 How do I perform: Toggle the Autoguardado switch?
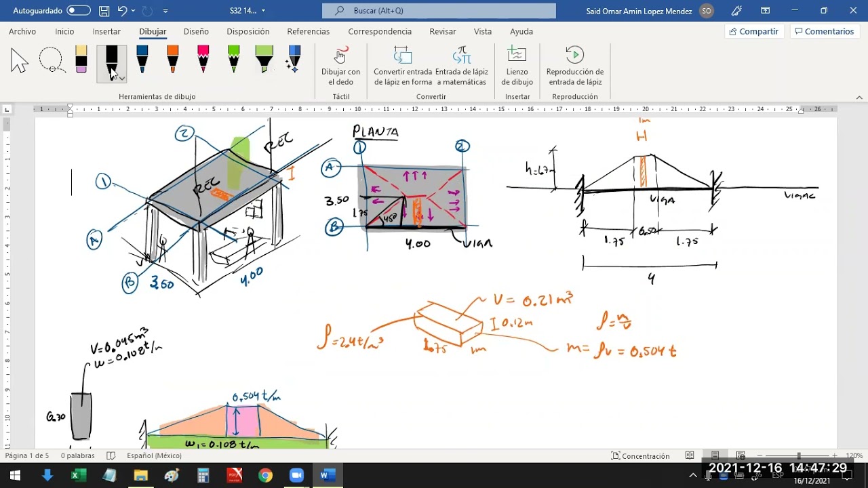(x=79, y=11)
